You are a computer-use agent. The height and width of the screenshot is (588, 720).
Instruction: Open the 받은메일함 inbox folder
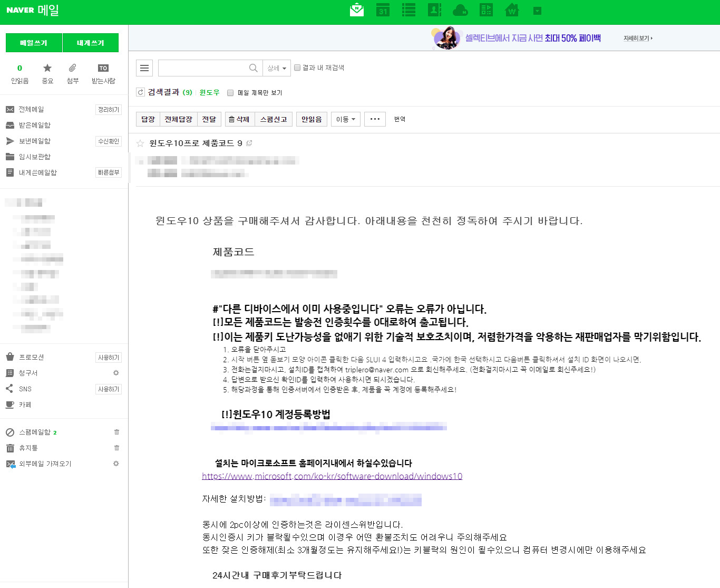(35, 125)
